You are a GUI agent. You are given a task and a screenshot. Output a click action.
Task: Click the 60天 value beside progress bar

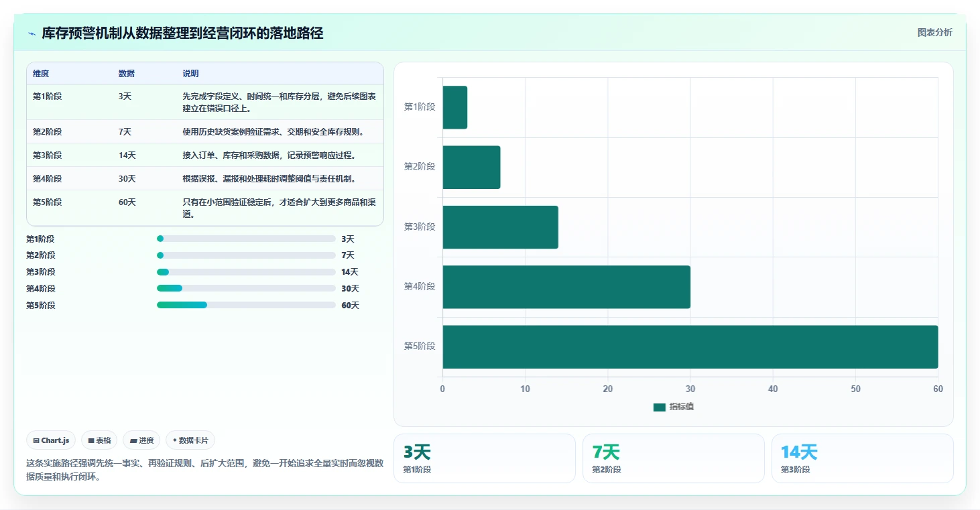point(350,306)
